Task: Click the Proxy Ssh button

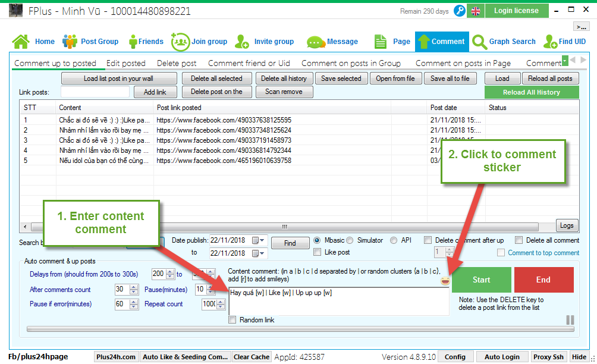Action: pos(548,357)
